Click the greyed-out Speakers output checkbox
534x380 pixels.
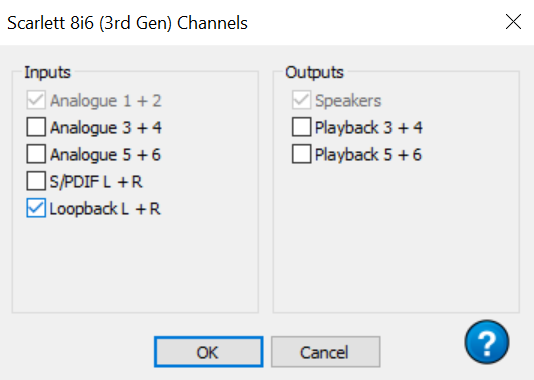pyautogui.click(x=301, y=100)
